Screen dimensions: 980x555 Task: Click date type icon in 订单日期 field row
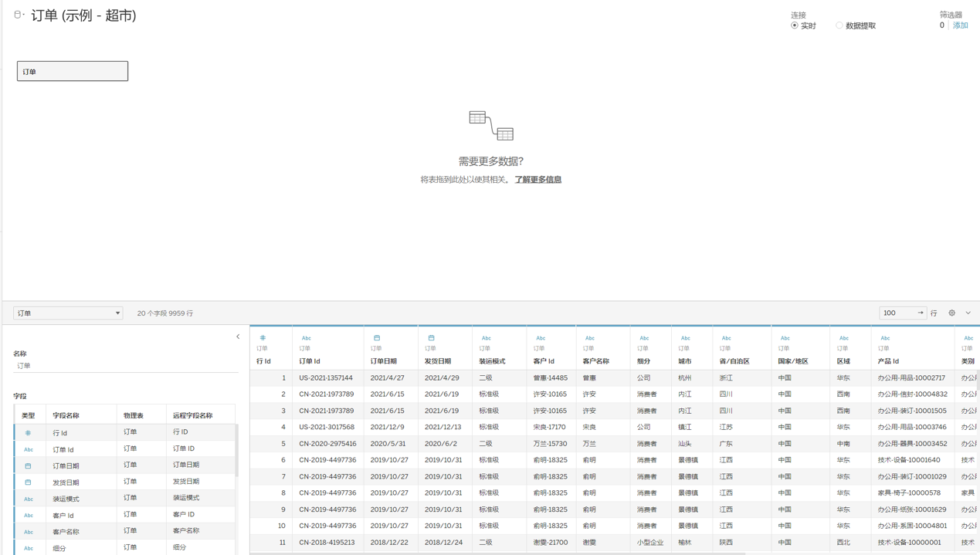click(x=29, y=466)
